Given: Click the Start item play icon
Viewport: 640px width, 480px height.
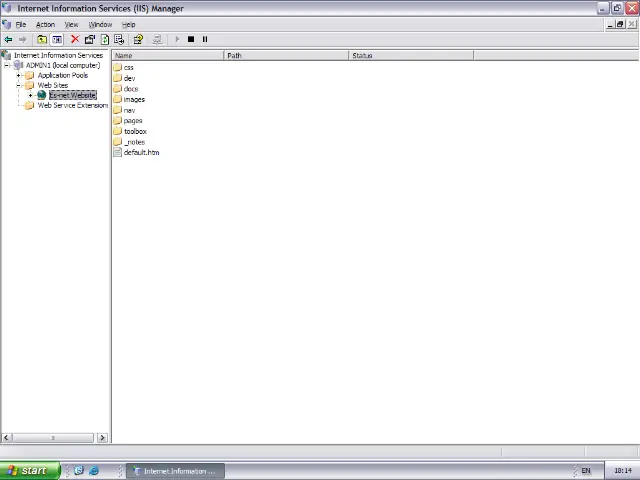Looking at the screenshot, I should (177, 39).
